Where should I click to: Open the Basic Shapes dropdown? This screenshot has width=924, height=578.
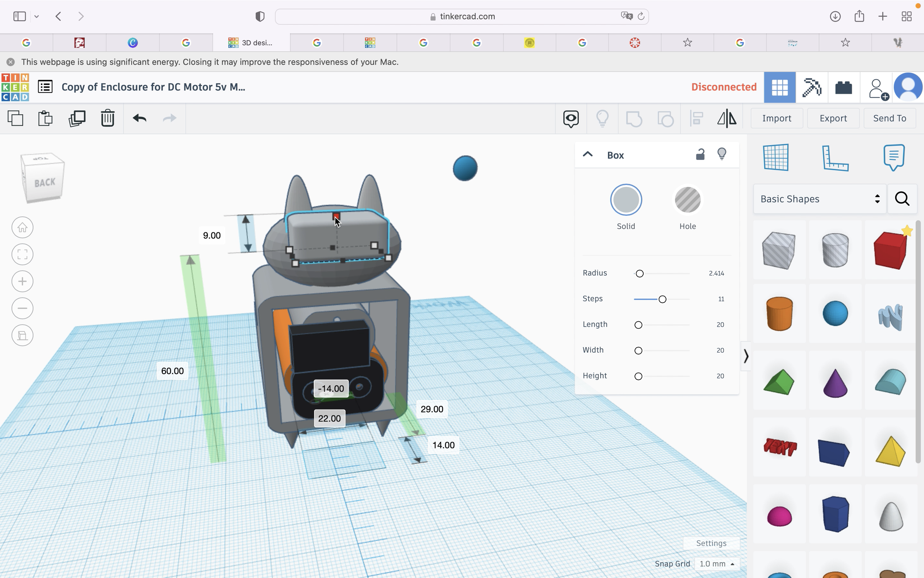820,199
